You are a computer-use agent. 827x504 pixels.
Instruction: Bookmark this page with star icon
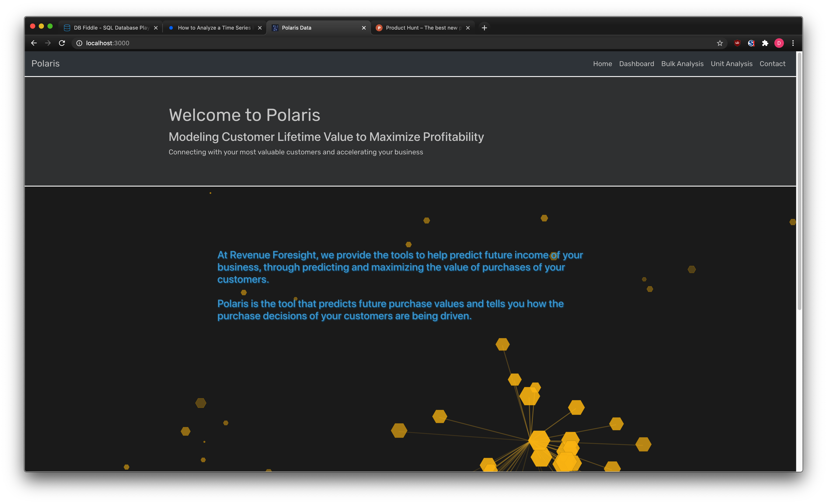pos(719,43)
